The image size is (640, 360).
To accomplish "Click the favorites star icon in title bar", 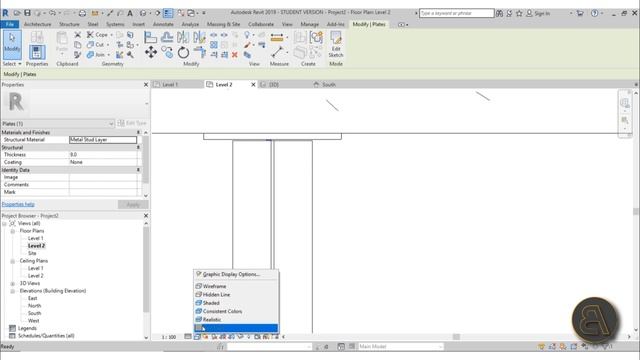I will coord(519,13).
